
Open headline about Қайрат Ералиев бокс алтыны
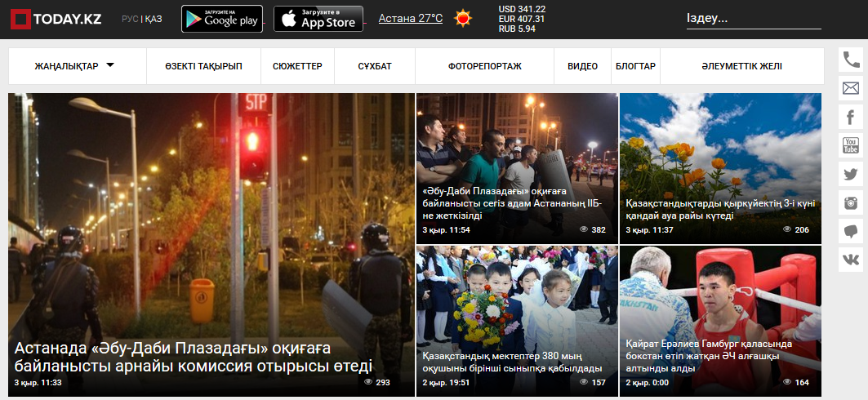pyautogui.click(x=710, y=356)
